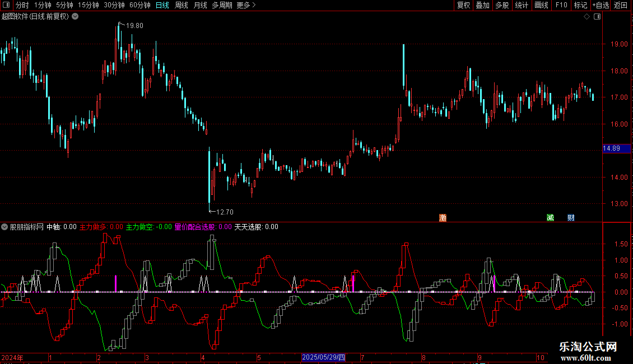The image size is (633, 364).
Task: Add stock via +自选 button
Action: [x=601, y=5]
